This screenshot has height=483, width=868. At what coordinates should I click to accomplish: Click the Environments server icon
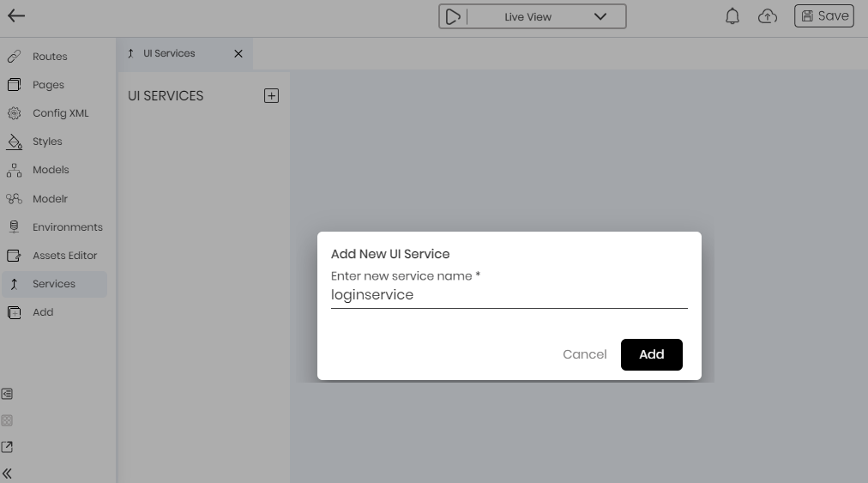14,227
